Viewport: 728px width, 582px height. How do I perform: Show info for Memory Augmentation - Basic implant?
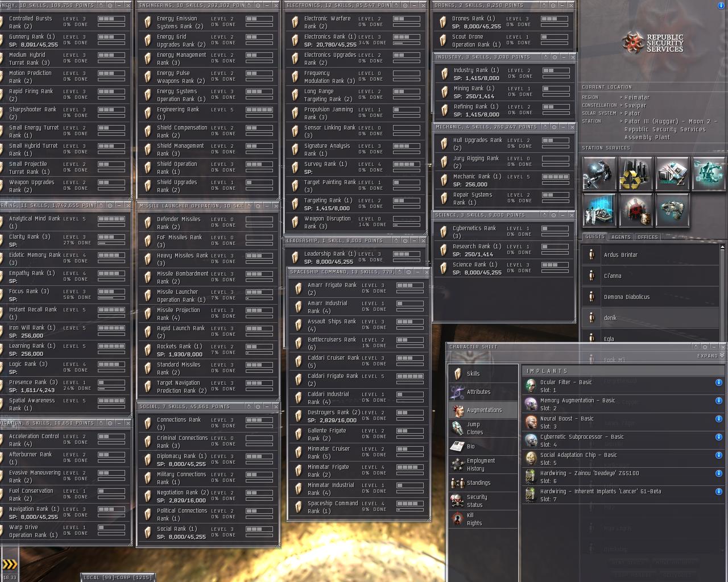[x=719, y=401]
